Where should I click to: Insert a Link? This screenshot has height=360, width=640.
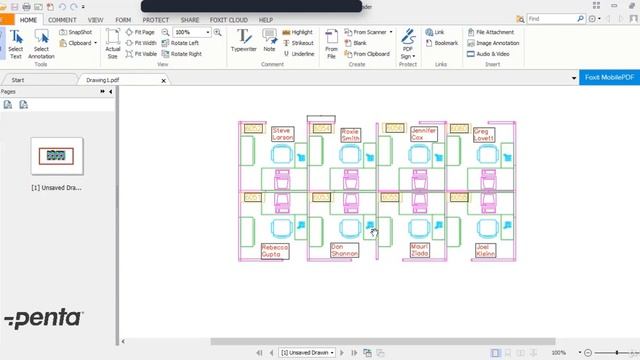click(435, 32)
